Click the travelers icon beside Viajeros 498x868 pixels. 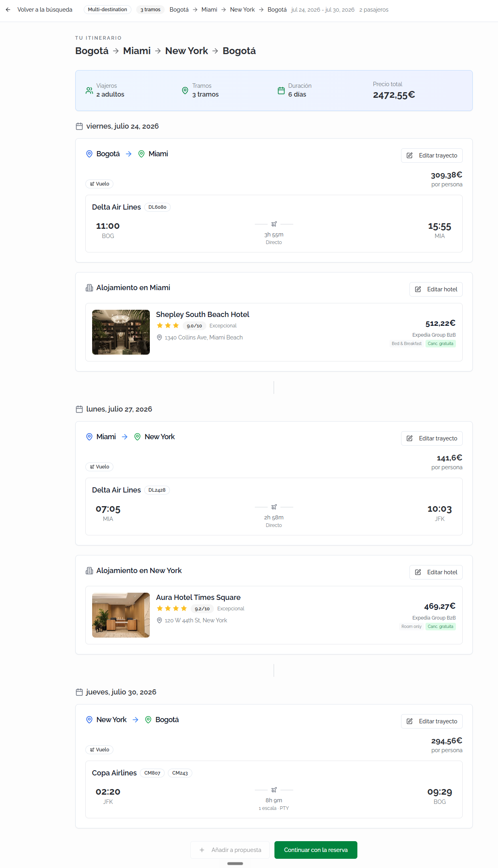point(89,91)
